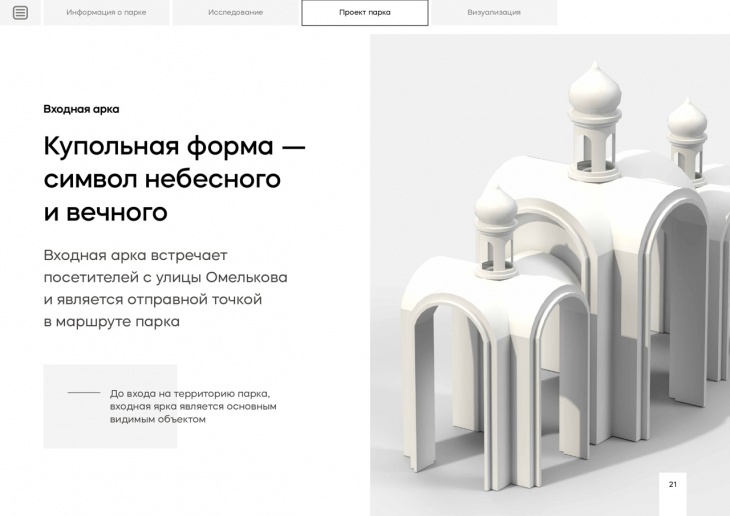Click the tallest onion dome on the model

[595, 91]
